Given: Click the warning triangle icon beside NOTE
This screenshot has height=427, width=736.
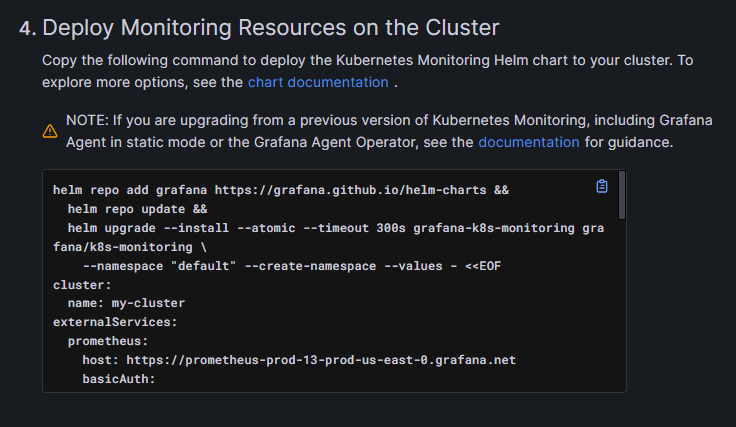Looking at the screenshot, I should click(50, 131).
